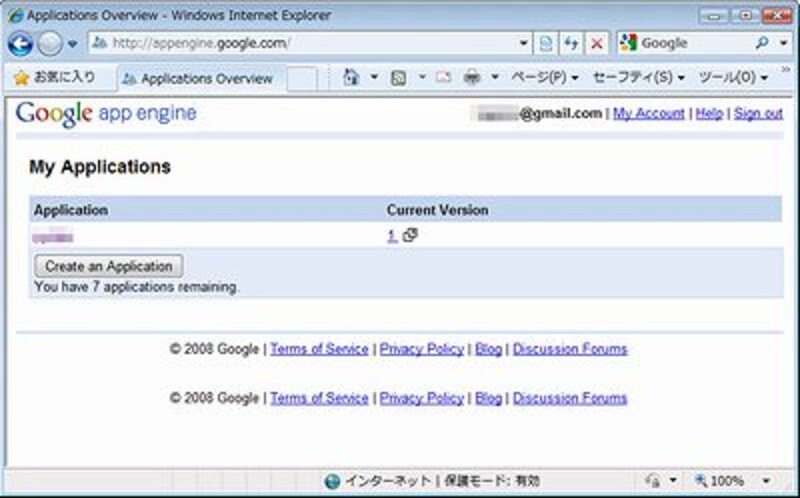Open the second Privacy Policy link
The image size is (800, 498).
(x=422, y=399)
